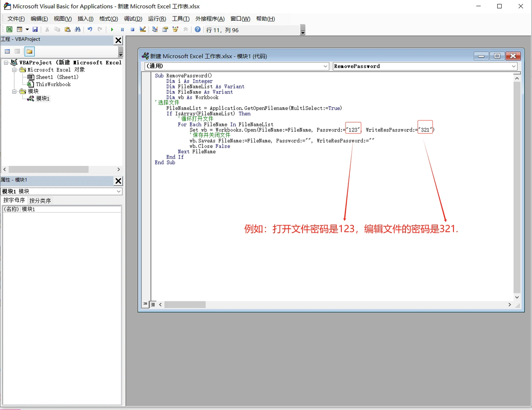Click the Redo arrow icon
This screenshot has width=532, height=410.
100,29
